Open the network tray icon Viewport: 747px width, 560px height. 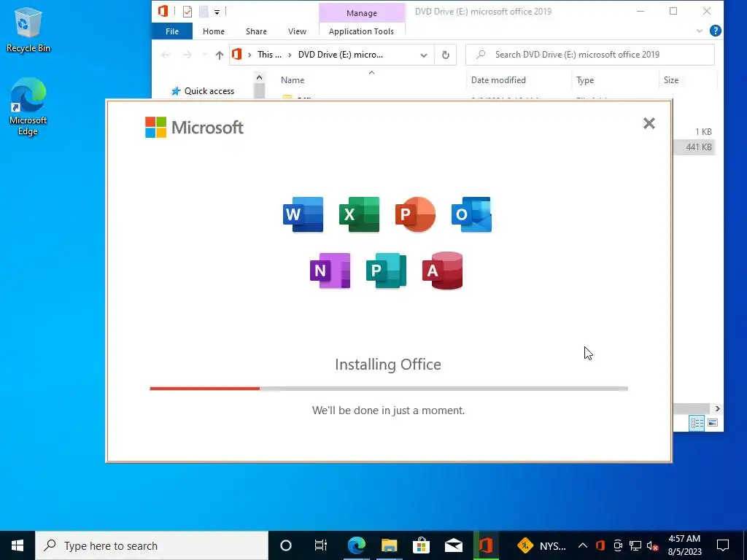635,545
